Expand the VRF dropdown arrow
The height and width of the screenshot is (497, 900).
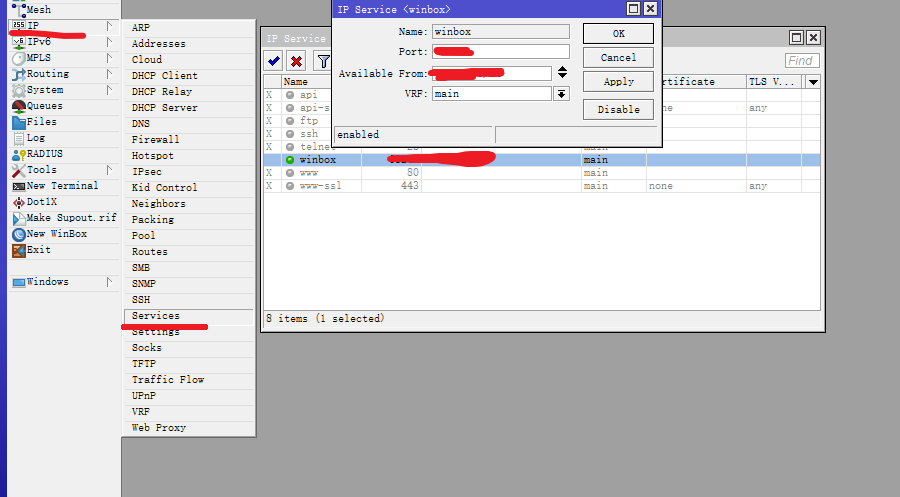click(561, 94)
